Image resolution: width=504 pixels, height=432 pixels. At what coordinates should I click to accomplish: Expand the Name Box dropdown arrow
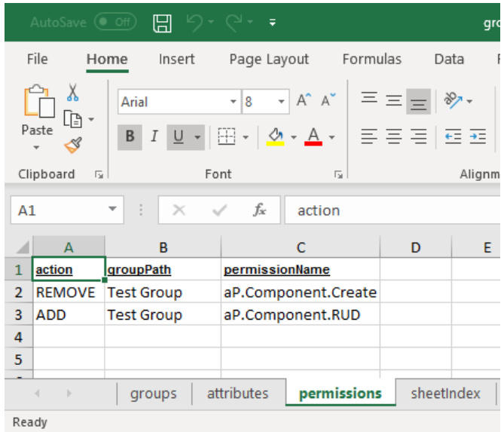tap(112, 210)
